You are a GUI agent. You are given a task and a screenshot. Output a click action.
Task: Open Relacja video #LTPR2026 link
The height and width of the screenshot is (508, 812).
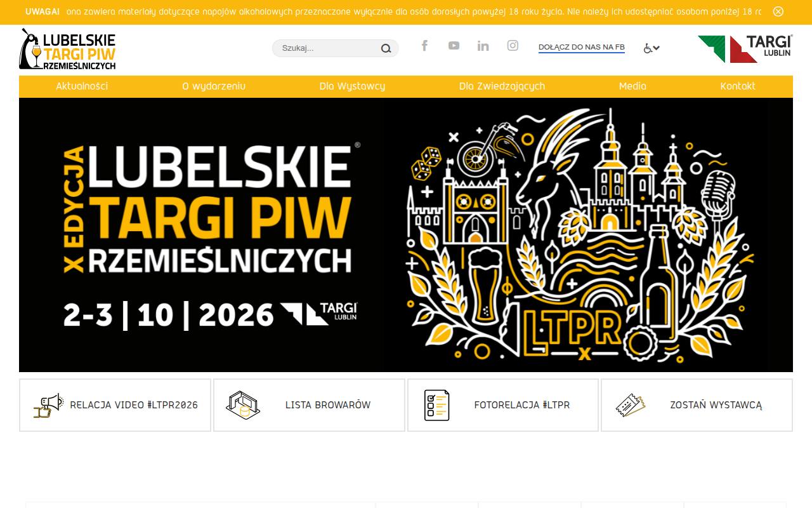click(134, 405)
